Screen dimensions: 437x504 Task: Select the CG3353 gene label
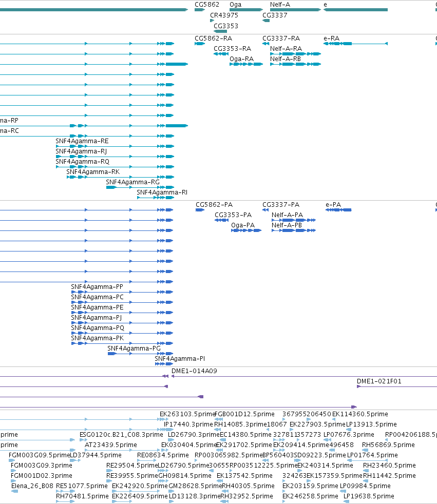pyautogui.click(x=226, y=26)
